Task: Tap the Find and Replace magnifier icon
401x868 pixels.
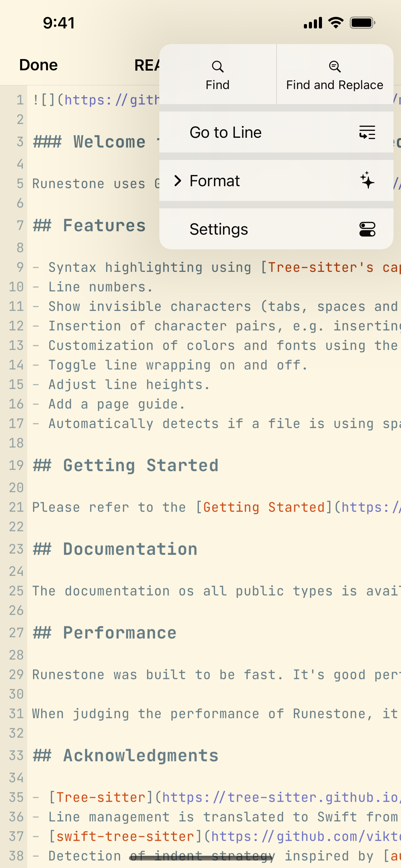Action: pos(335,66)
